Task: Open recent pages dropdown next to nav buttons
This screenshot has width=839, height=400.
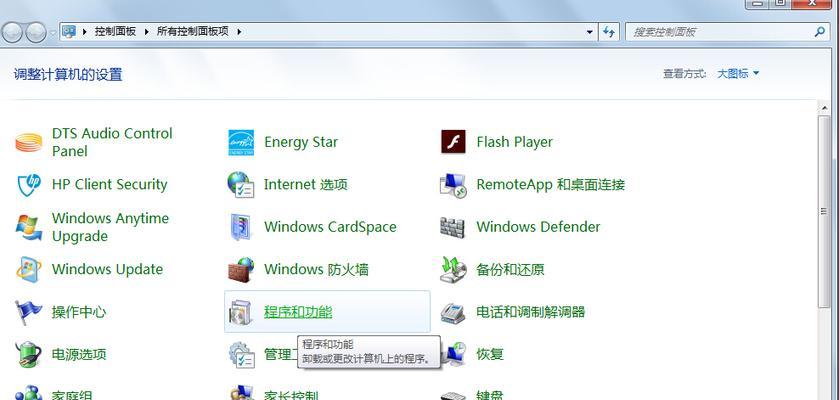Action: 53,33
